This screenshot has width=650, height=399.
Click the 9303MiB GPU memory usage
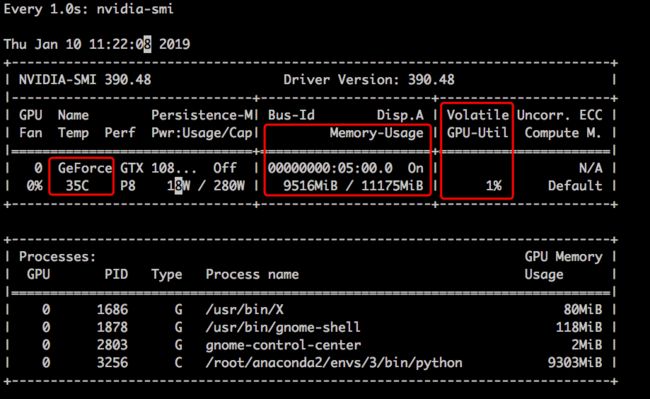(x=575, y=363)
